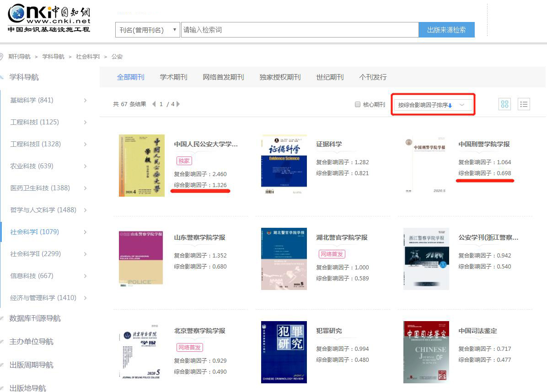Open 数据库刊源导航 sidebar section
This screenshot has width=547, height=392.
point(35,318)
